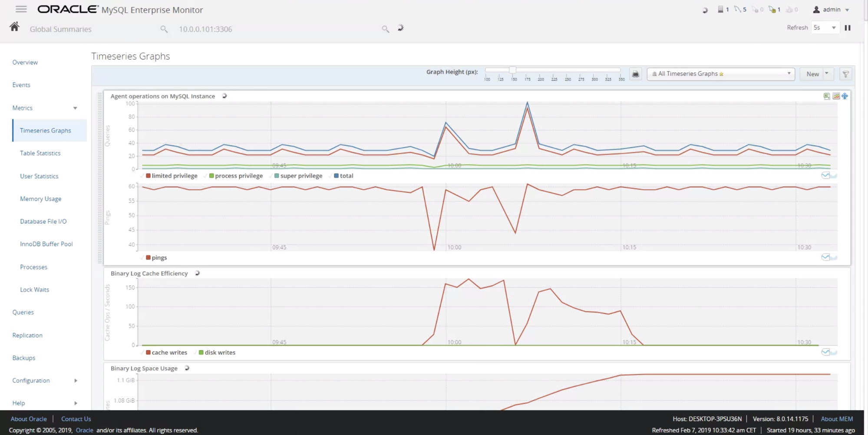The image size is (868, 435).
Task: Select Table Statistics in sidebar
Action: (x=40, y=153)
